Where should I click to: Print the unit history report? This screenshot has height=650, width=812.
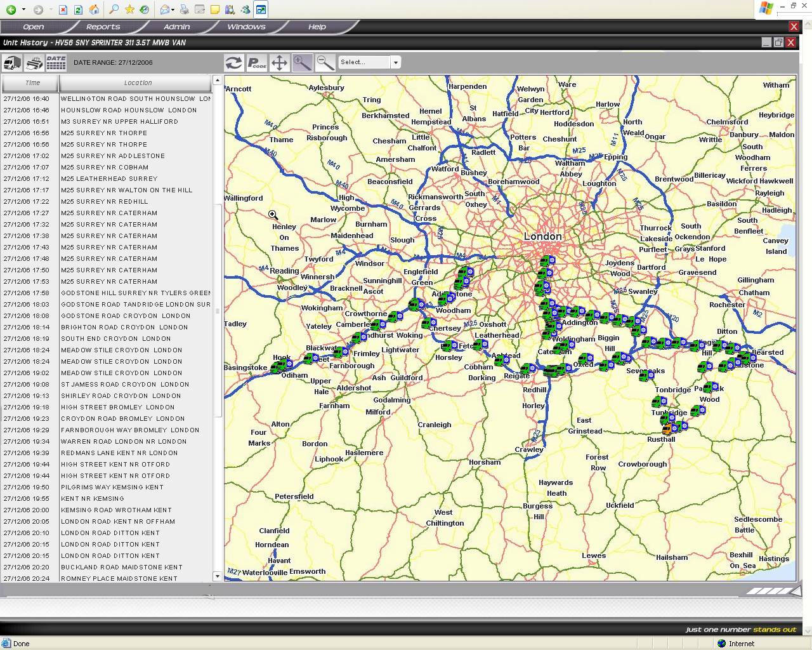(34, 62)
